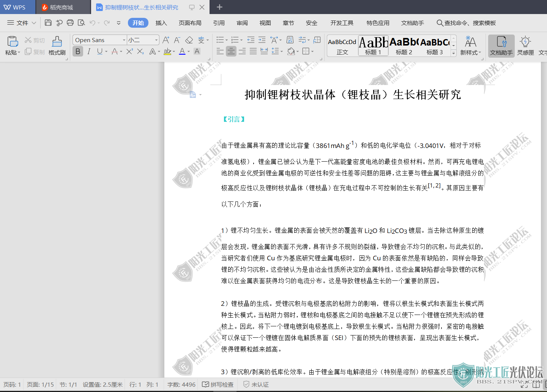Image resolution: width=547 pixels, height=392 pixels.
Task: Click the Undo arrow
Action: (x=92, y=23)
